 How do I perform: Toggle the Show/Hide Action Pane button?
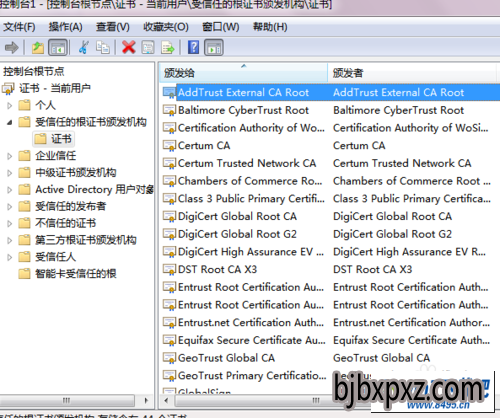point(214,47)
